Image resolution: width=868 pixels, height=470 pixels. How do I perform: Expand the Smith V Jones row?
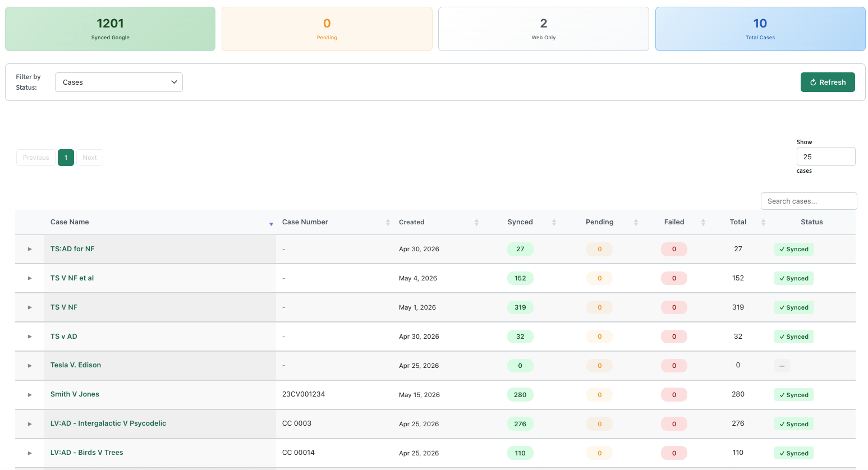click(30, 395)
